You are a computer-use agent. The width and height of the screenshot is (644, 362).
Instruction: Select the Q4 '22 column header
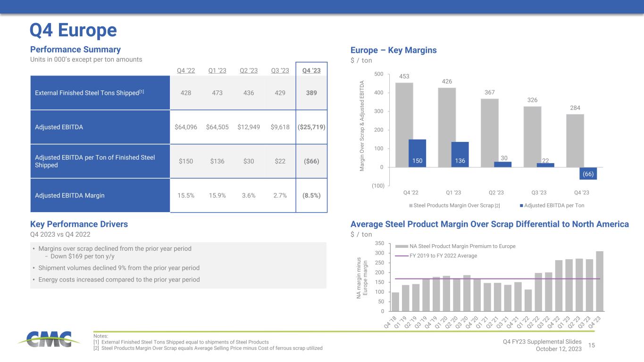[187, 71]
